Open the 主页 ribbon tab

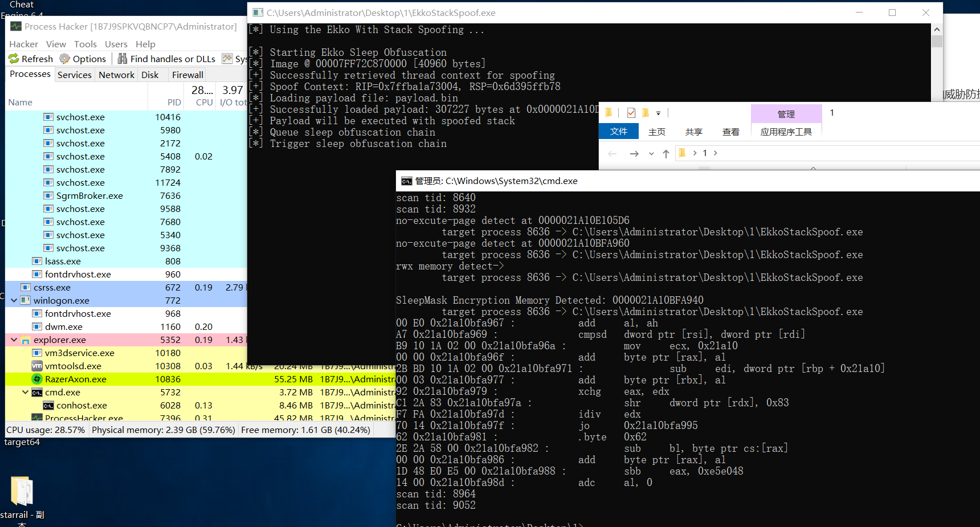click(x=657, y=132)
